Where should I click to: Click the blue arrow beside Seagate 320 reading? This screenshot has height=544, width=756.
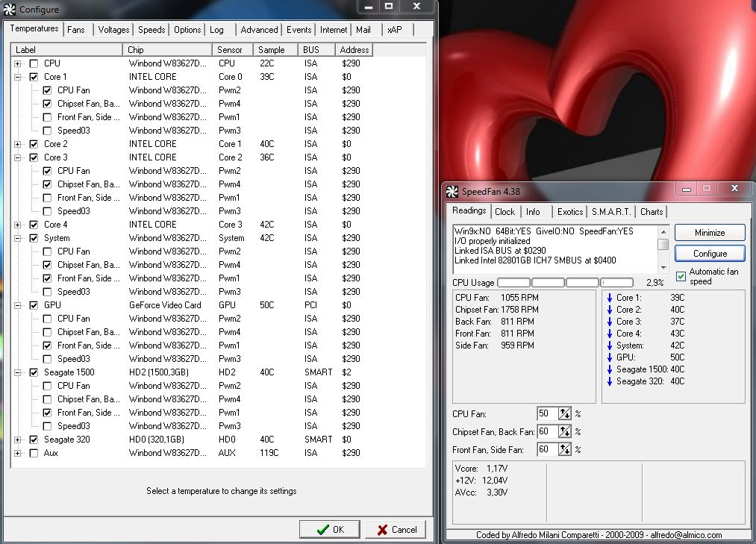pyautogui.click(x=609, y=381)
